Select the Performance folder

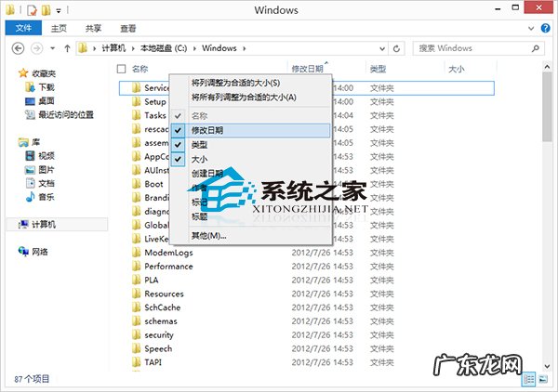tap(168, 267)
